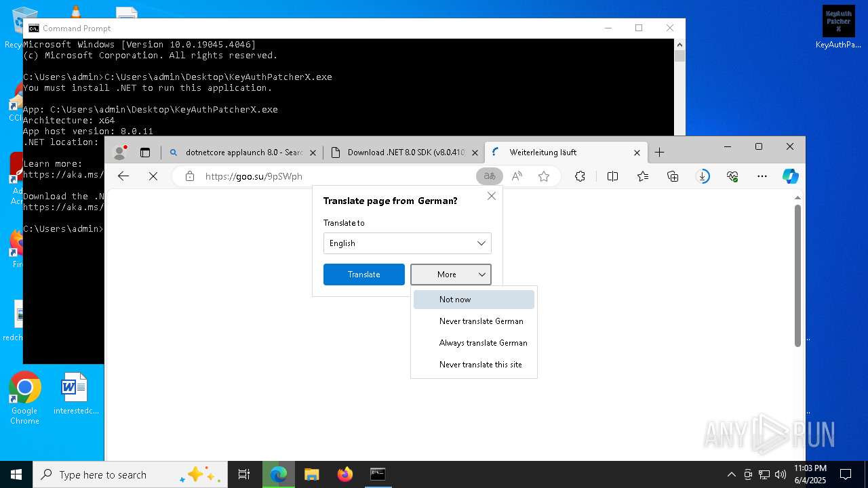868x488 pixels.
Task: Open Collections icon in Edge toolbar
Action: (673, 176)
